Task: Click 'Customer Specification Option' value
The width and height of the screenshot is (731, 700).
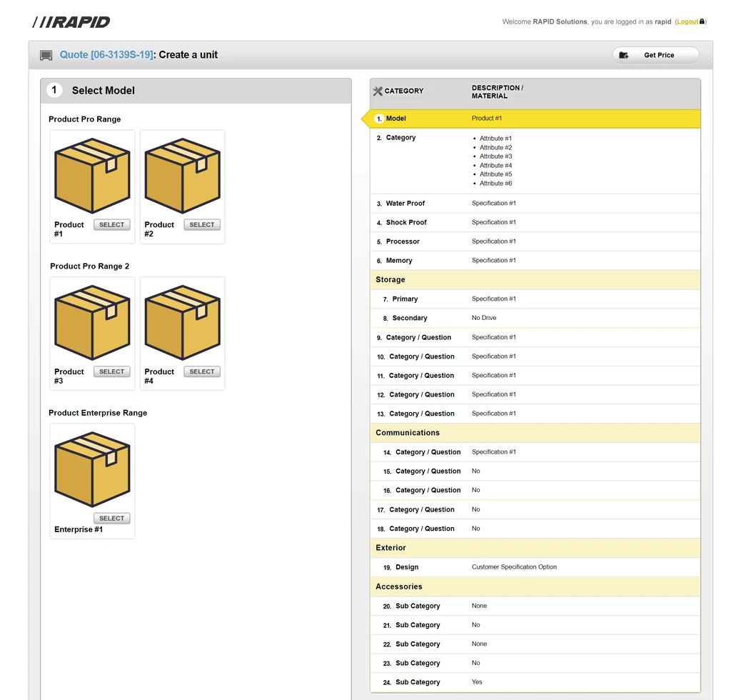Action: coord(514,567)
